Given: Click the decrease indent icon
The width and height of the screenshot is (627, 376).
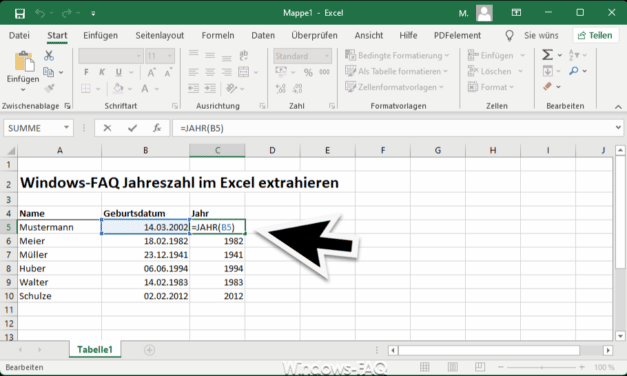Looking at the screenshot, I should (194, 88).
